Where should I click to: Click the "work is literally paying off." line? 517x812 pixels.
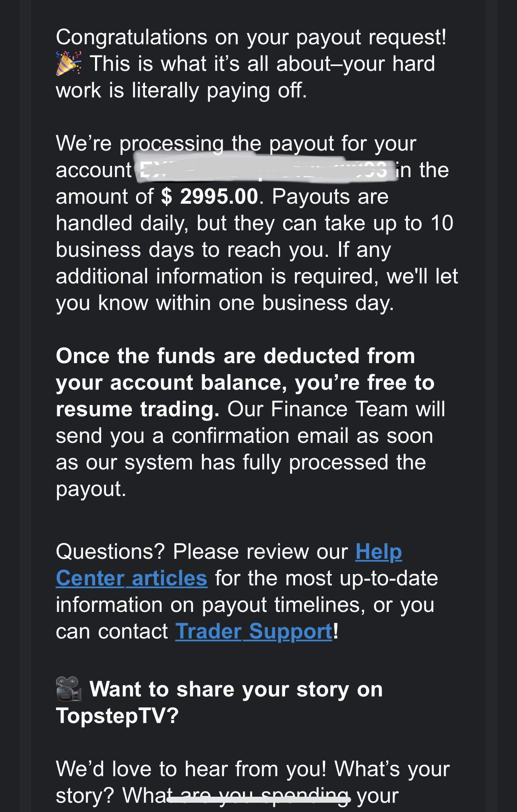pos(181,90)
